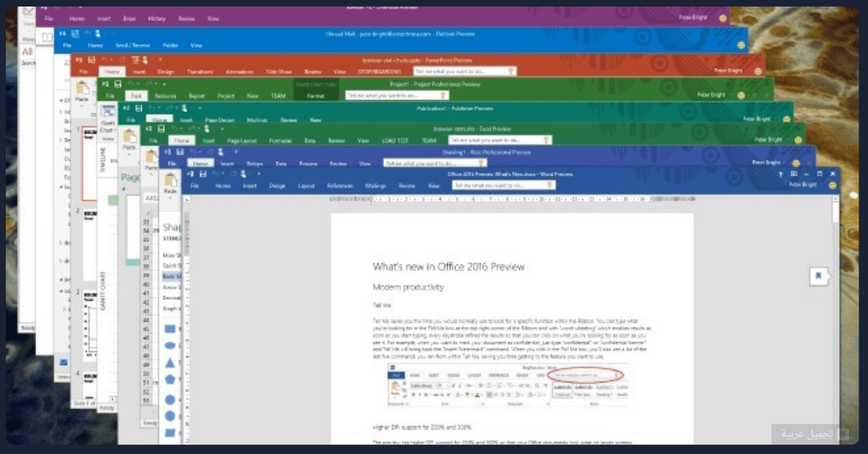868x454 pixels.
Task: Open LOAD TEST tab in Excel window
Action: click(396, 141)
